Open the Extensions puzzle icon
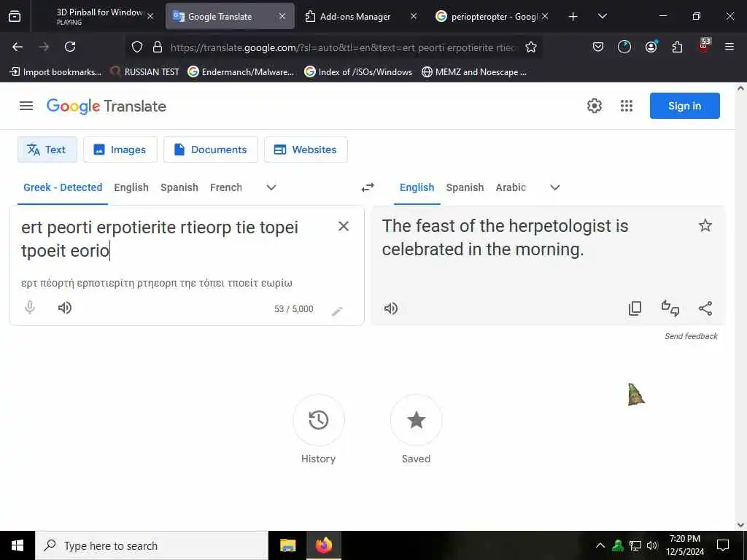Viewport: 747px width, 560px height. pos(677,47)
